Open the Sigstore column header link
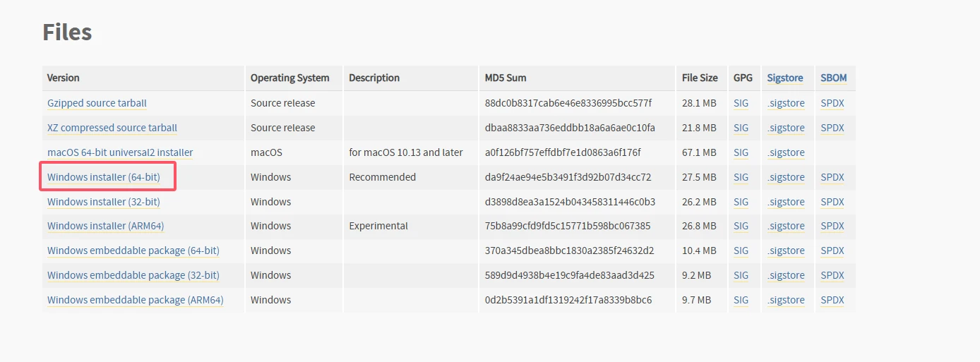 [785, 78]
